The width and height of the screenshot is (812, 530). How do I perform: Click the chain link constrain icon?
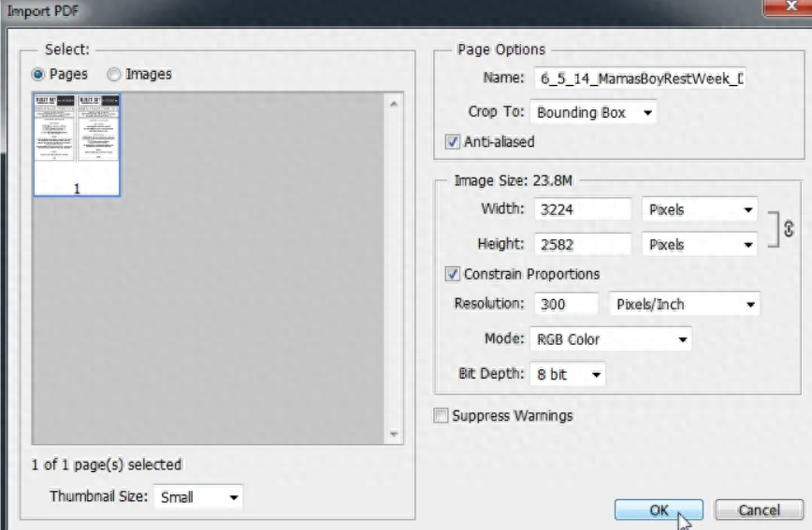(x=789, y=228)
